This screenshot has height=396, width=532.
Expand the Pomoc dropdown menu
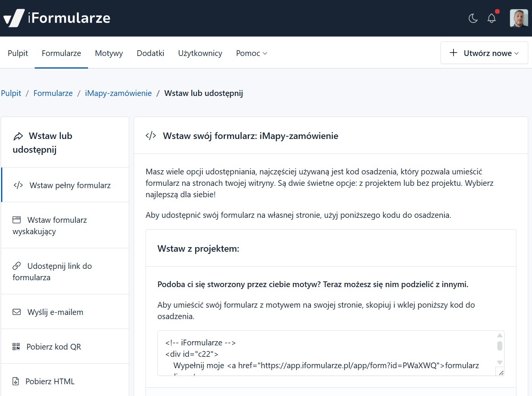252,53
